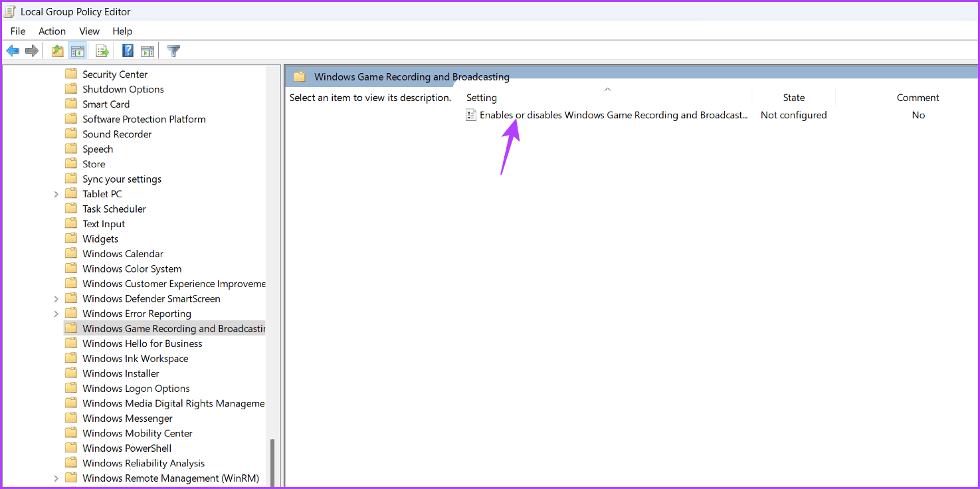This screenshot has height=489, width=980.
Task: Select Task Scheduler in the tree
Action: [x=114, y=209]
